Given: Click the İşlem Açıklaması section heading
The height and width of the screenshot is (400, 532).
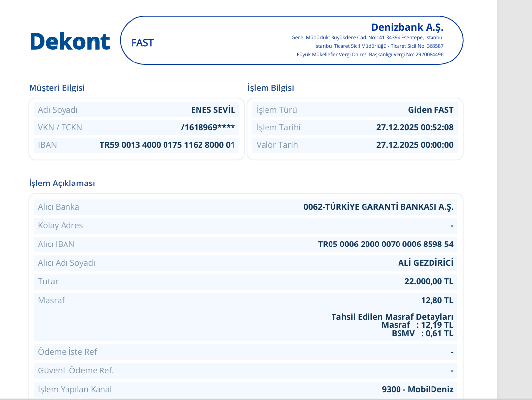Looking at the screenshot, I should 62,183.
